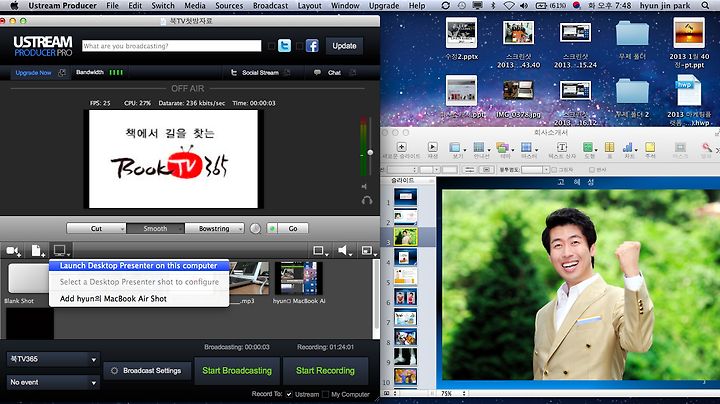Play slideshow in presentation window
This screenshot has width=720, height=404.
(433, 147)
